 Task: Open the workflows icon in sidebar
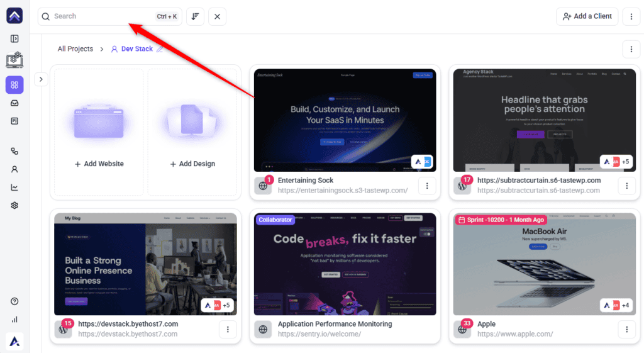(x=14, y=151)
